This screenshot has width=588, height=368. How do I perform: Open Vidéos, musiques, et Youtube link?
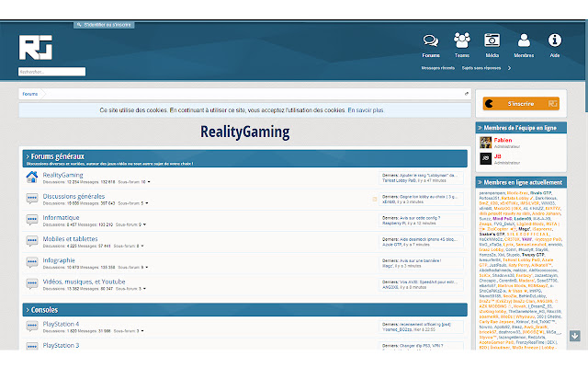[x=84, y=282]
